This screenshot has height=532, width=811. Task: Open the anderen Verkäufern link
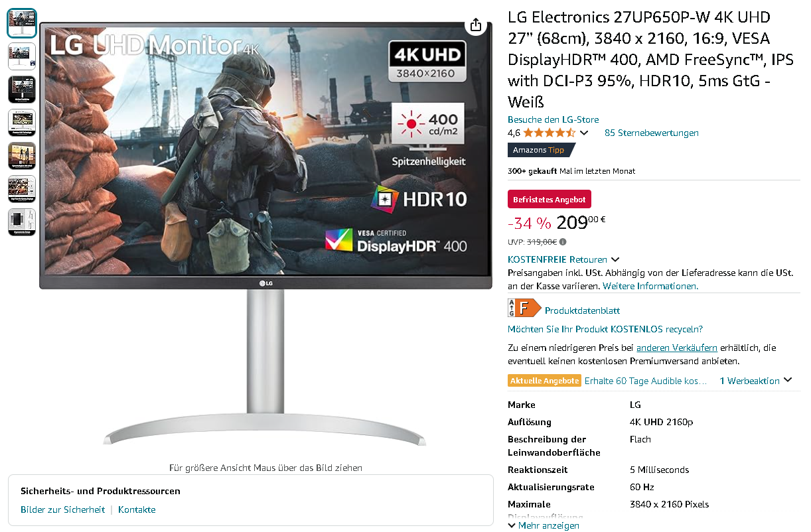pos(677,348)
